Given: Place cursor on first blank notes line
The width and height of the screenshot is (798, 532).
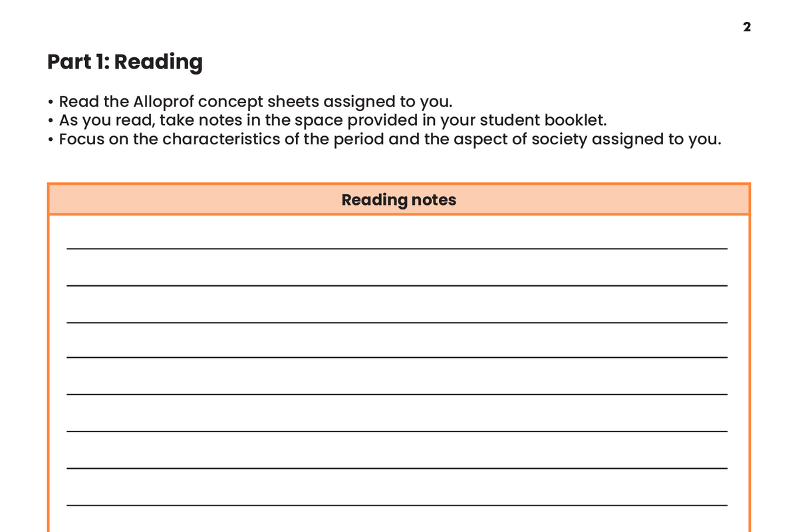Looking at the screenshot, I should tap(397, 241).
